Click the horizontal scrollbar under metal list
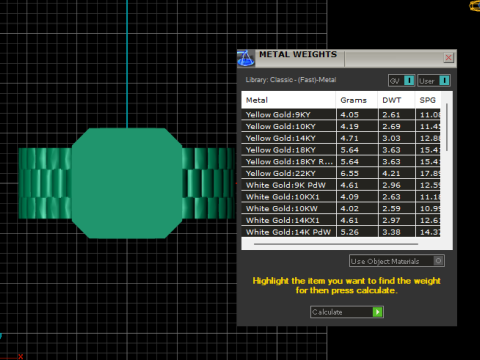The image size is (480, 360). [x=336, y=244]
